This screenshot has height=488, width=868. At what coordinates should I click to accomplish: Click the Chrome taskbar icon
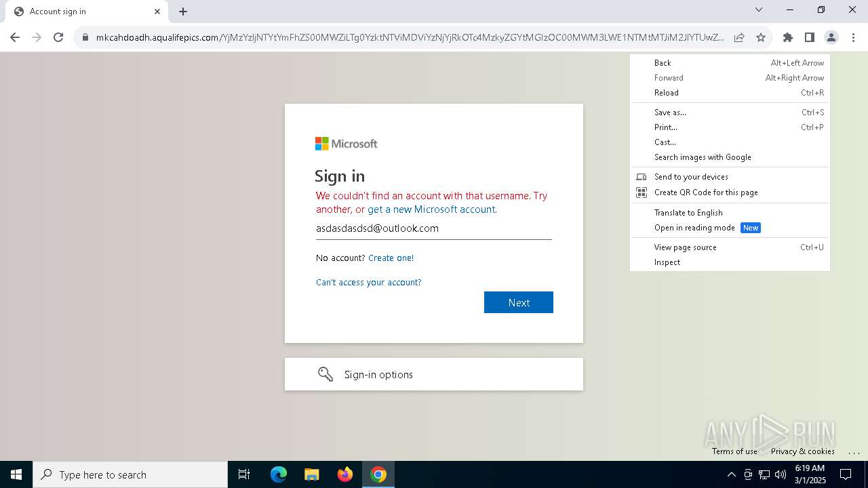378,474
